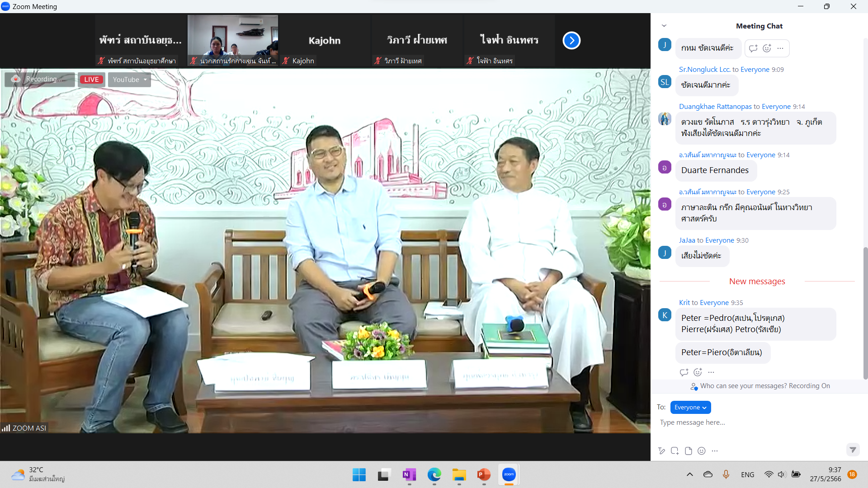Click JaJaa sender name at 9:30
This screenshot has width=868, height=488.
(687, 240)
